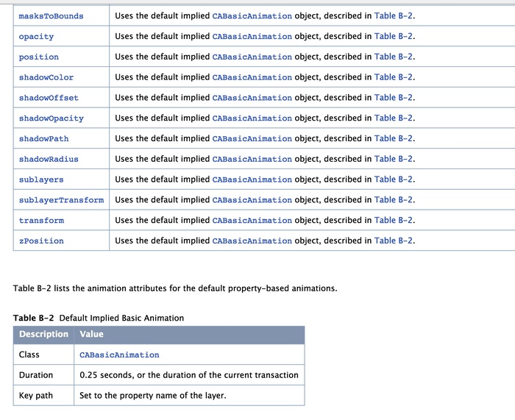
Task: Follow CABasicAnimation link in shadowOffset row
Action: (252, 98)
